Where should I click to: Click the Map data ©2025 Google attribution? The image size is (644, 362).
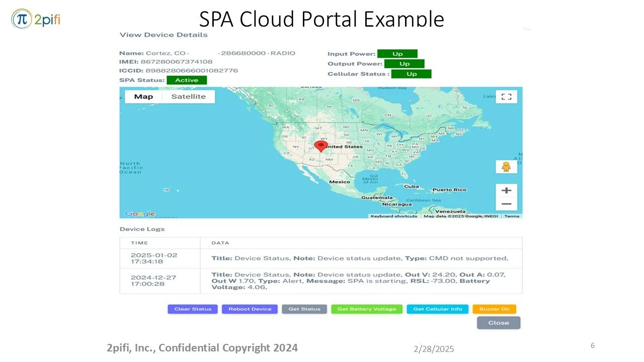tap(462, 216)
